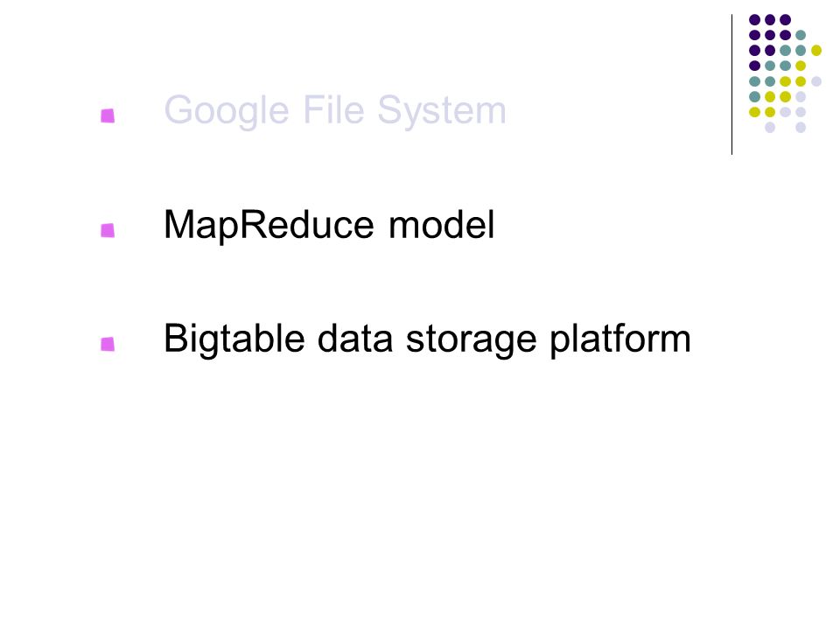The height and width of the screenshot is (630, 840).
Task: Click the pink bullet beside Bigtable data storage
Action: (x=108, y=344)
